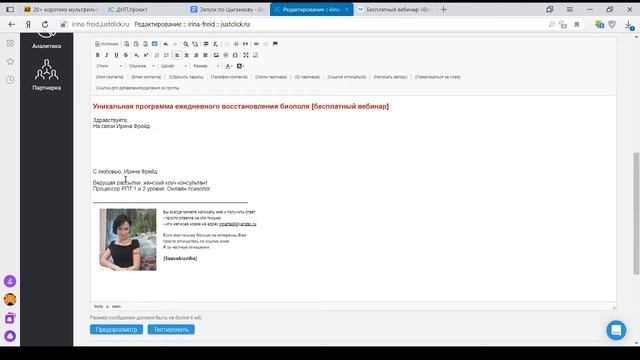Switch to the 20+ коротких мультфильмов tab
The width and height of the screenshot is (640, 360).
point(61,9)
